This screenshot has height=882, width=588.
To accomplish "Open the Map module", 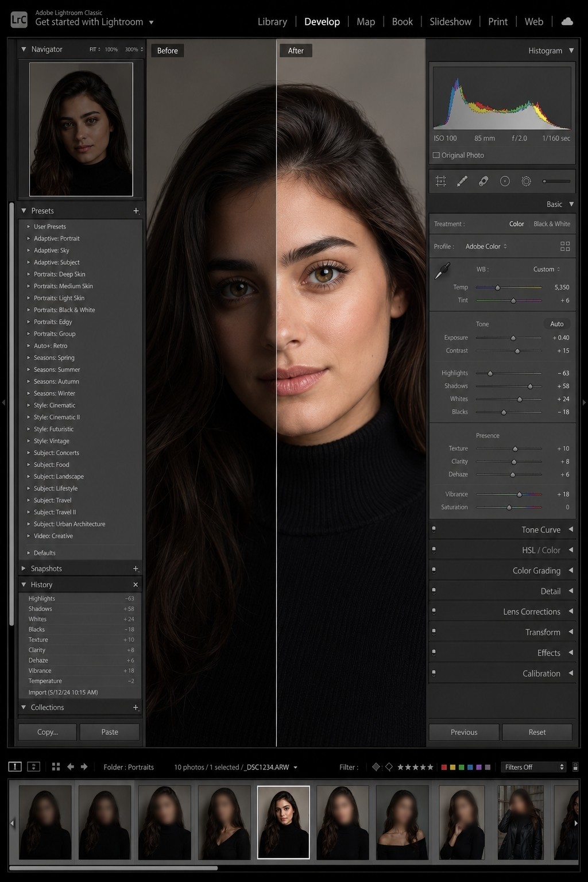I will 366,21.
